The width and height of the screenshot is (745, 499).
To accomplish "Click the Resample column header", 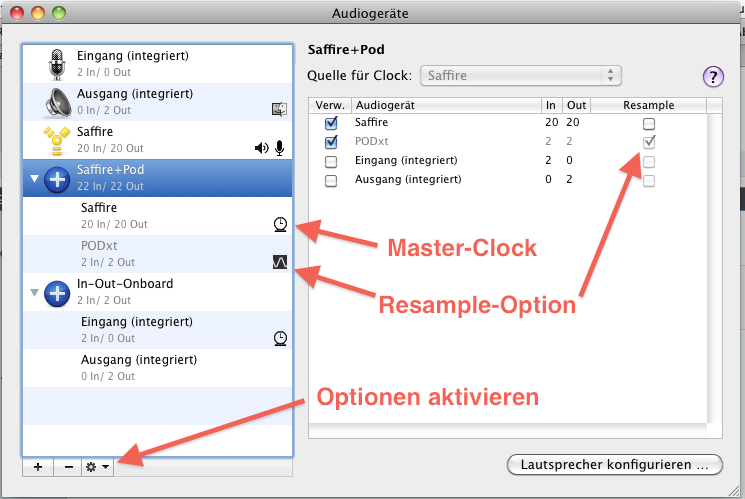I will tap(648, 105).
